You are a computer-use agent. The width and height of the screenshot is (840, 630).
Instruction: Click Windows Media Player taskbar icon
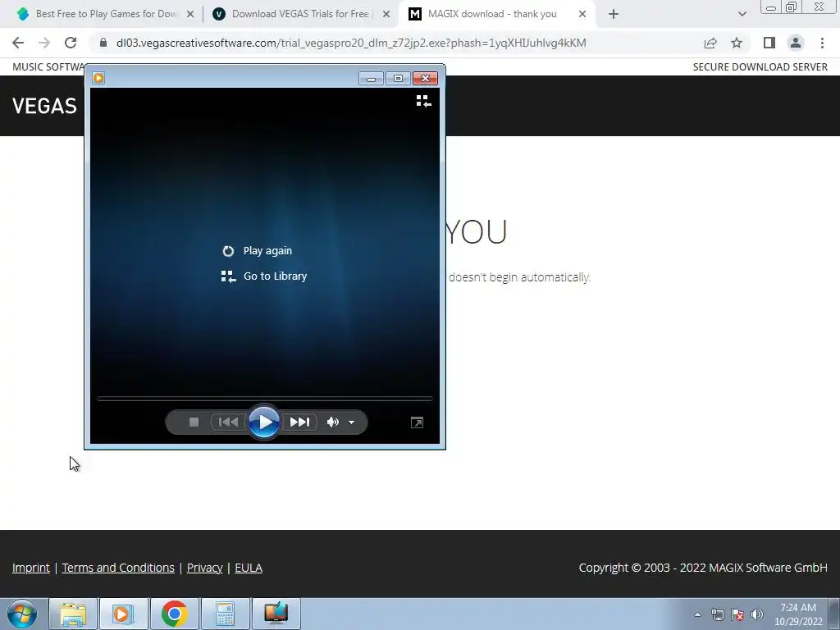123,614
